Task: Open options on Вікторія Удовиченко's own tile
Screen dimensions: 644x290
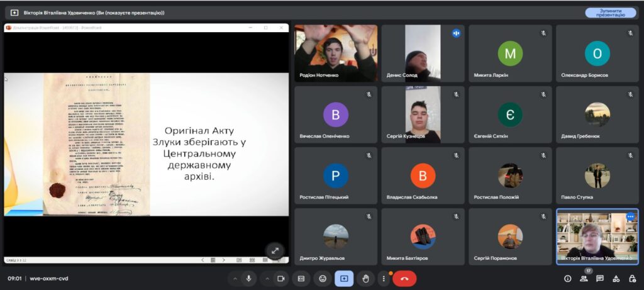Action: click(x=631, y=216)
